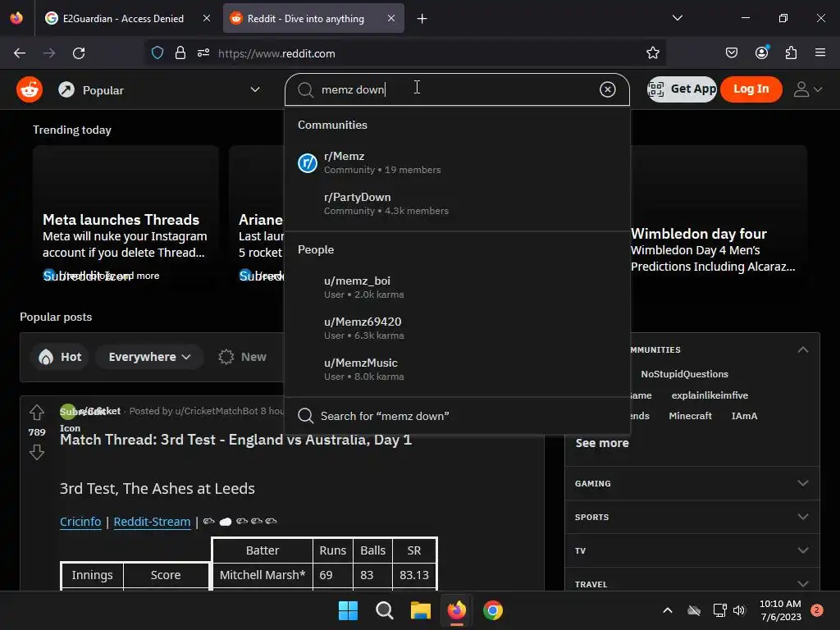Open File Explorer from taskbar
Screen dimensions: 840x630
[421, 610]
